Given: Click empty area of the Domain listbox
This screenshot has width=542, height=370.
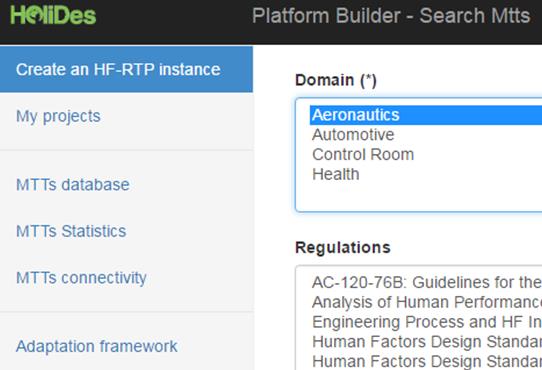Looking at the screenshot, I should [426, 197].
